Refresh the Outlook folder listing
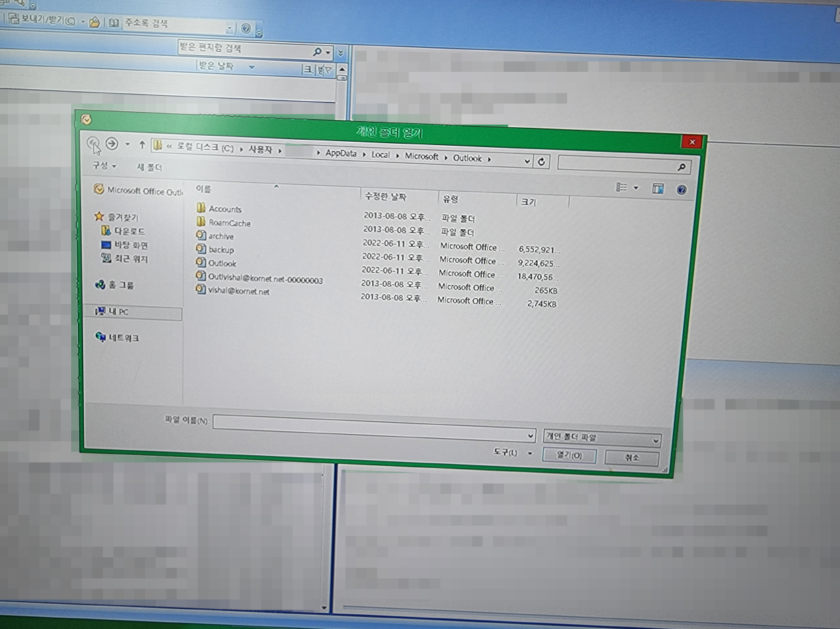The height and width of the screenshot is (629, 840). click(542, 161)
